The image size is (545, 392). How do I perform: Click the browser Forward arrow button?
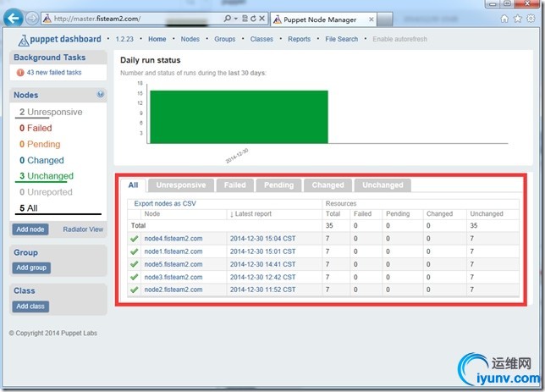pyautogui.click(x=32, y=19)
